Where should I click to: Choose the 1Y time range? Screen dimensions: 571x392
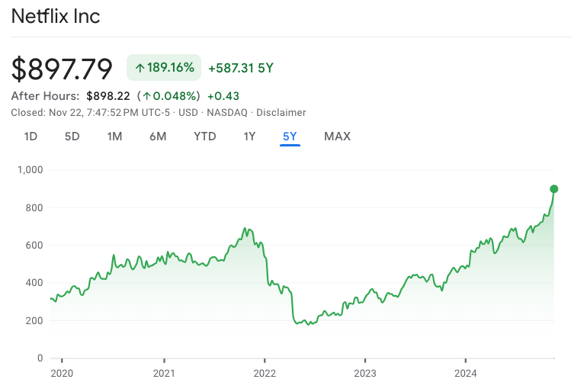click(249, 137)
